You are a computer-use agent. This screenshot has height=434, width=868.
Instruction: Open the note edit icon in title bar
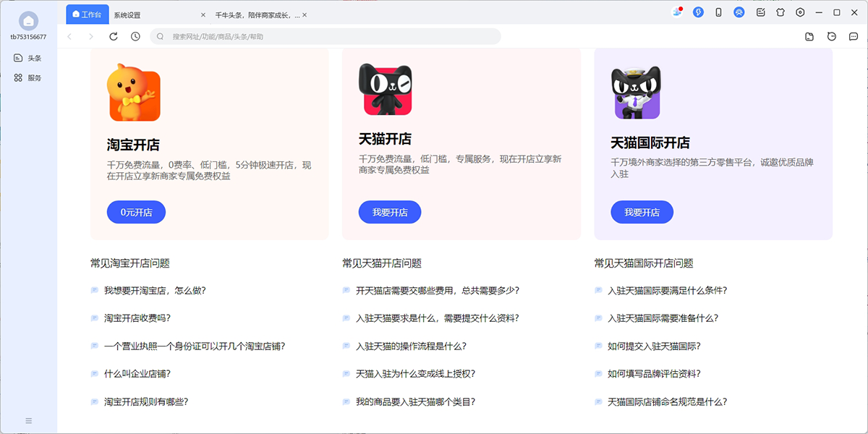(761, 12)
